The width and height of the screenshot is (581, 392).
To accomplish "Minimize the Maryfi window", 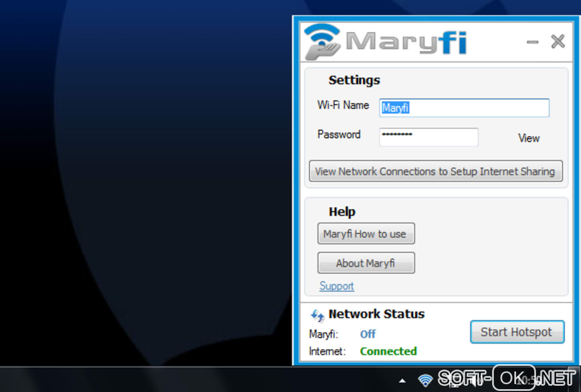I will 533,42.
